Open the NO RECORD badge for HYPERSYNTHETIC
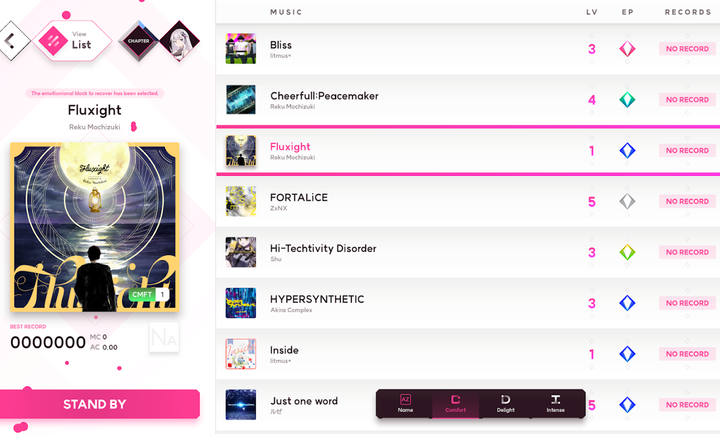The width and height of the screenshot is (720, 434). coord(687,303)
